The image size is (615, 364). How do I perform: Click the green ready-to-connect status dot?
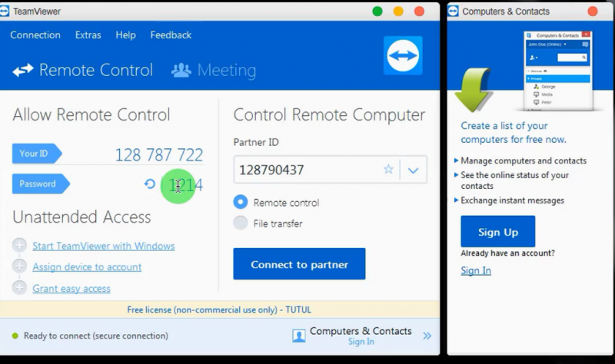click(15, 336)
